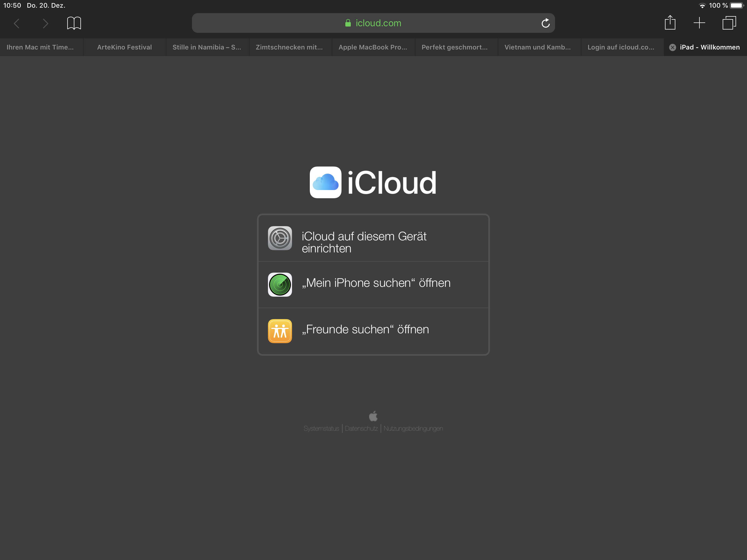
Task: Open the Systemstatus footer link
Action: [321, 428]
